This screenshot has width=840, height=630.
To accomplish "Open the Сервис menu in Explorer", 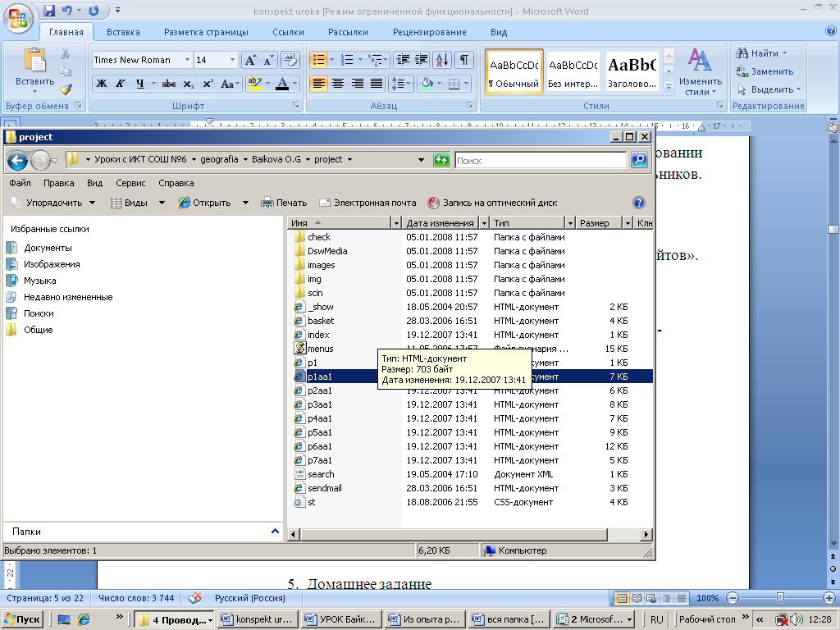I will pyautogui.click(x=130, y=183).
